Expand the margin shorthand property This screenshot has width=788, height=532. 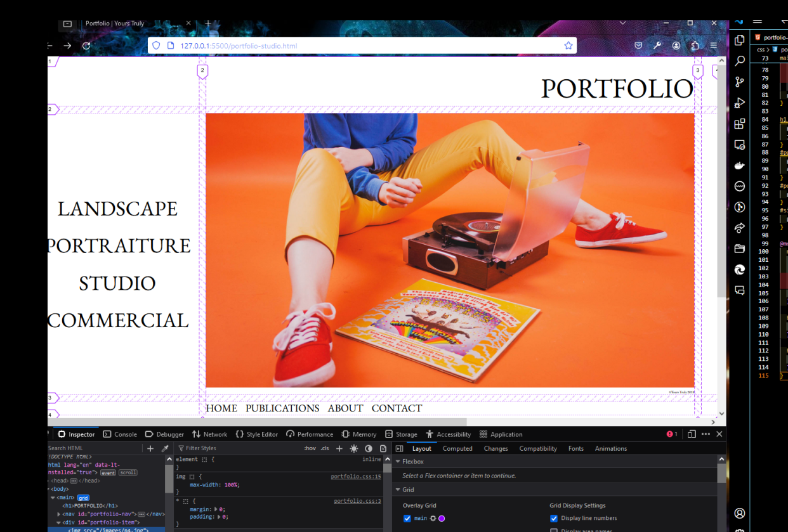coord(216,509)
